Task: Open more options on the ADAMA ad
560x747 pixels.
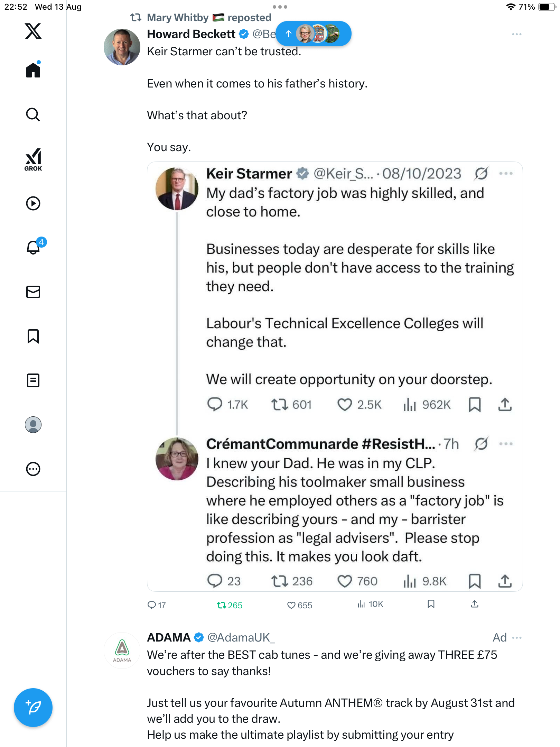Action: tap(517, 637)
